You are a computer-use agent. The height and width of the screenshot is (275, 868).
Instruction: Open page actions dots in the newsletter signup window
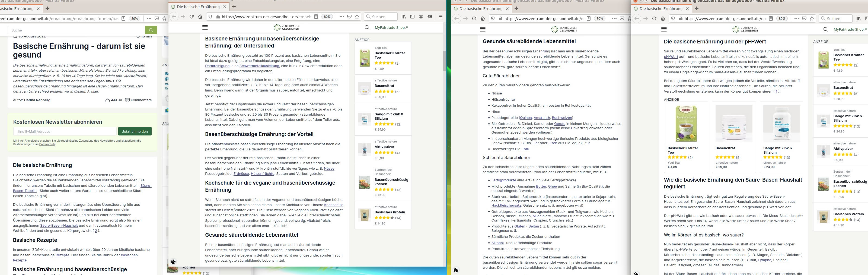point(149,18)
